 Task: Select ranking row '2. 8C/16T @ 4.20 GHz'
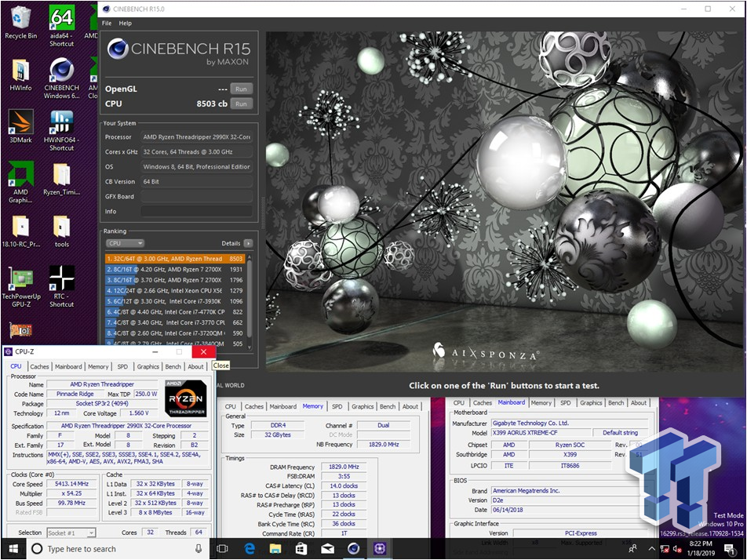175,270
